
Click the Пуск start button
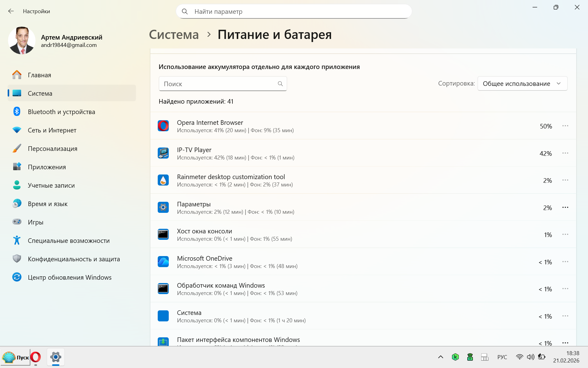(15, 357)
